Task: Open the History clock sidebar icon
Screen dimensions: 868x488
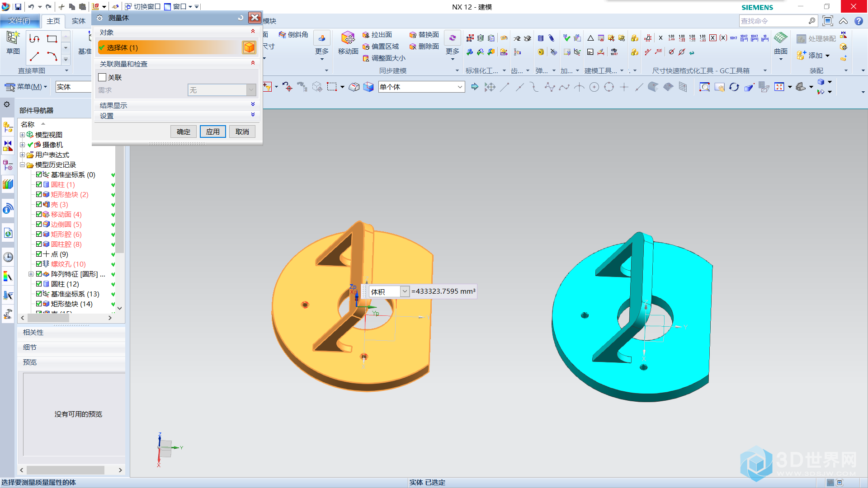Action: [8, 257]
